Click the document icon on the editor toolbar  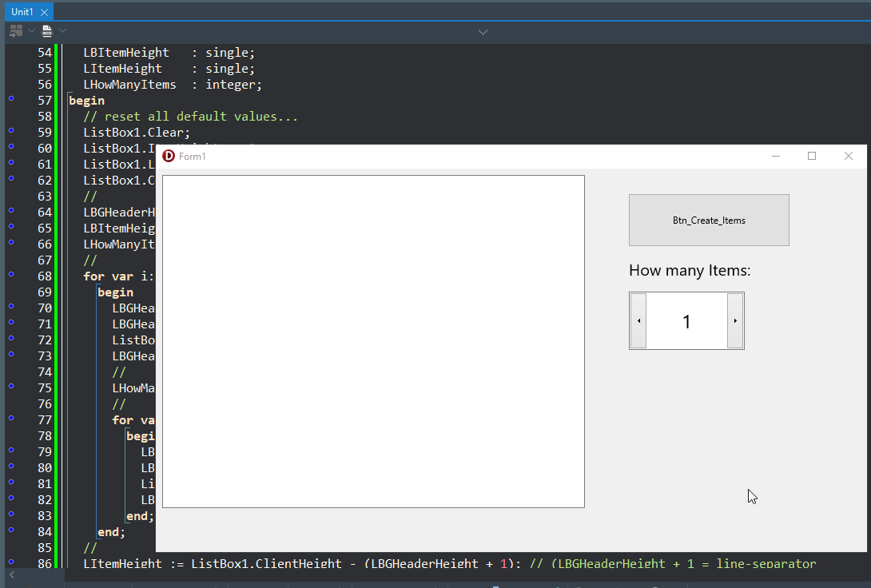pyautogui.click(x=48, y=31)
